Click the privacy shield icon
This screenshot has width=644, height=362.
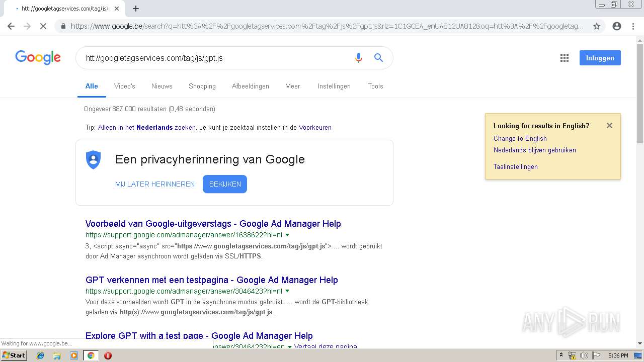[93, 160]
